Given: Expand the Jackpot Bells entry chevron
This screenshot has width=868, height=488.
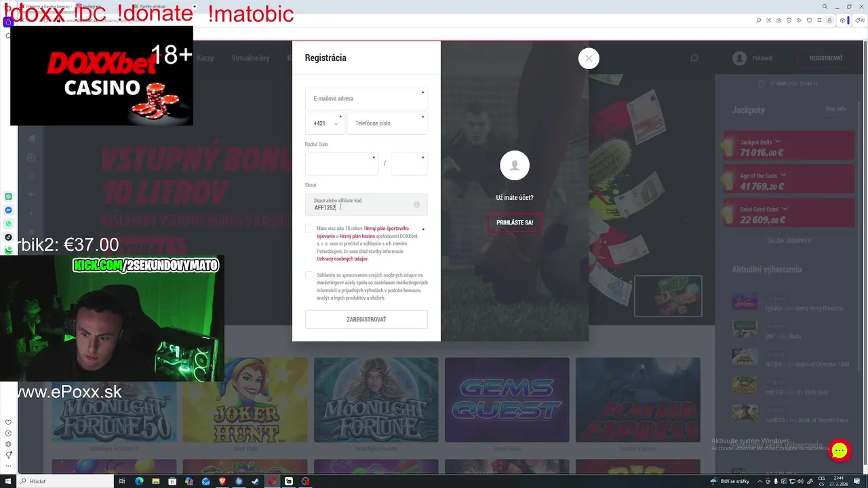Looking at the screenshot, I should (778, 142).
